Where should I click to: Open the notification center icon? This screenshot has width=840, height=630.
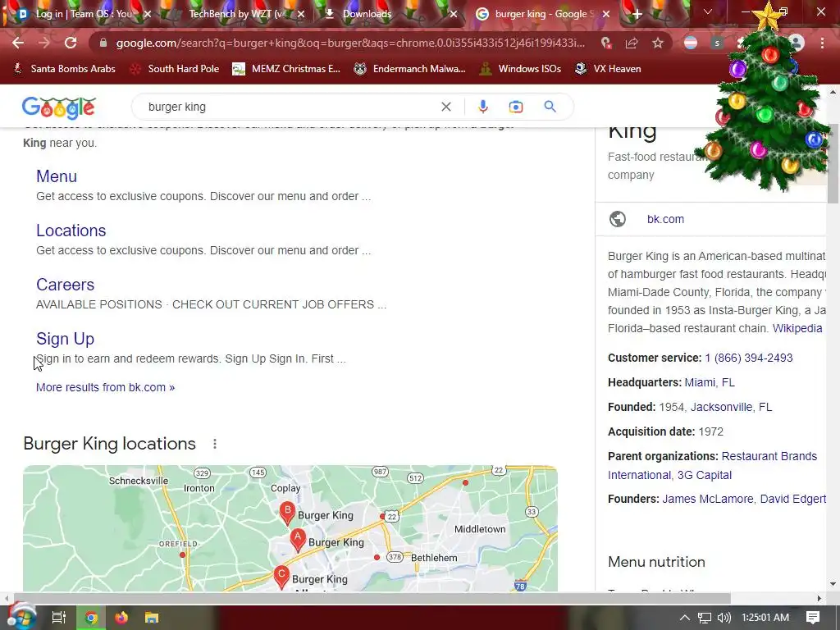click(x=813, y=618)
